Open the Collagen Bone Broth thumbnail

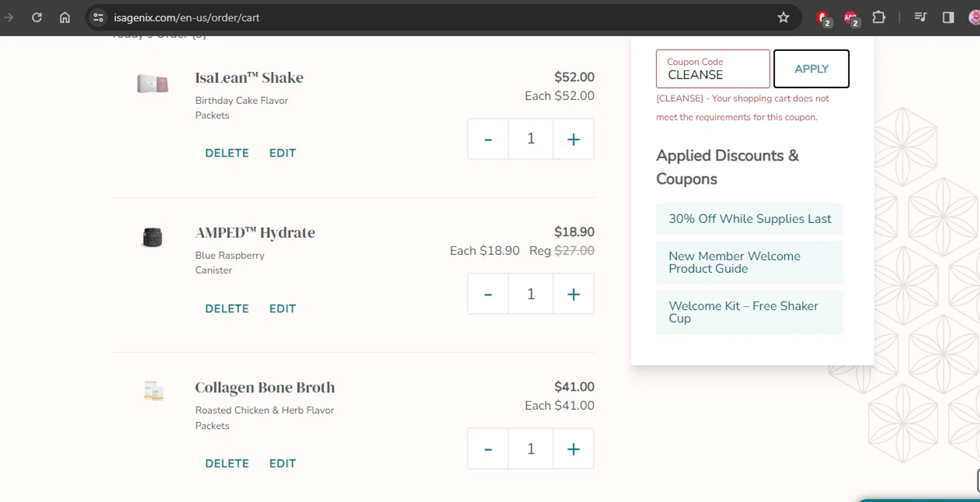pos(154,391)
